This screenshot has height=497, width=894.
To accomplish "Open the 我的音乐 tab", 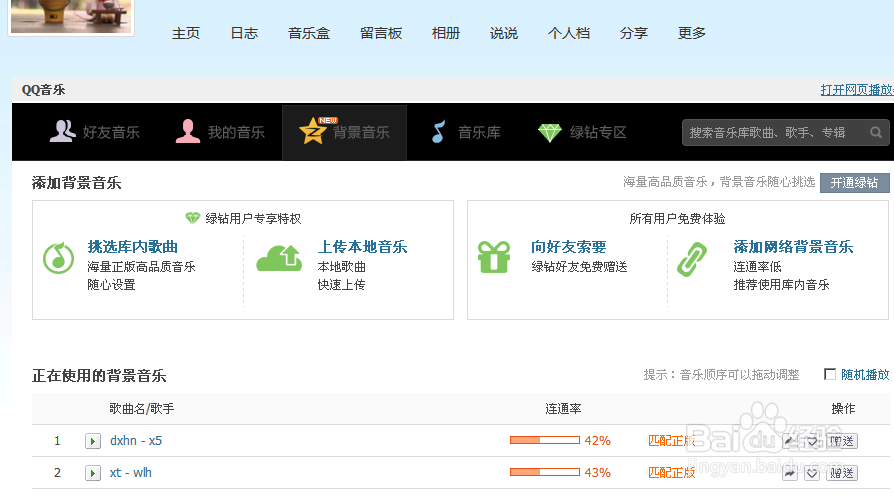I will [x=220, y=132].
